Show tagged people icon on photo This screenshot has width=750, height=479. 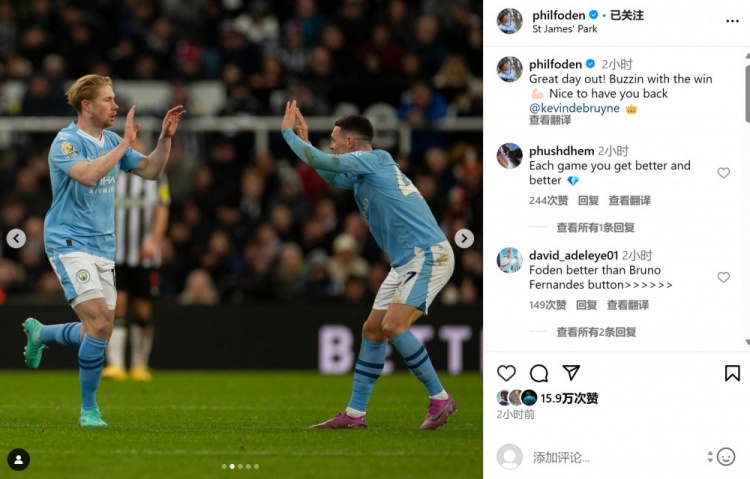pyautogui.click(x=19, y=459)
